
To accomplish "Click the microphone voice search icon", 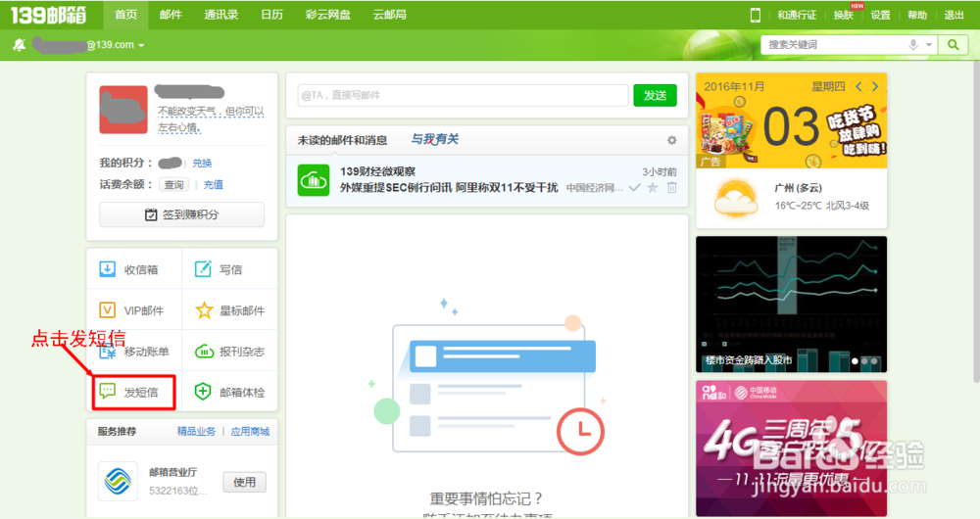I will click(x=913, y=45).
